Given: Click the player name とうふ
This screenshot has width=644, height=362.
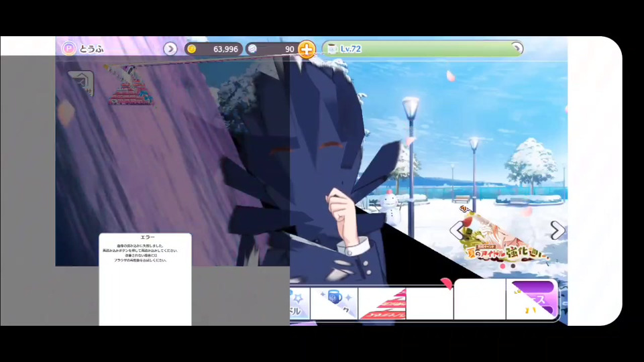Looking at the screenshot, I should pyautogui.click(x=91, y=49).
